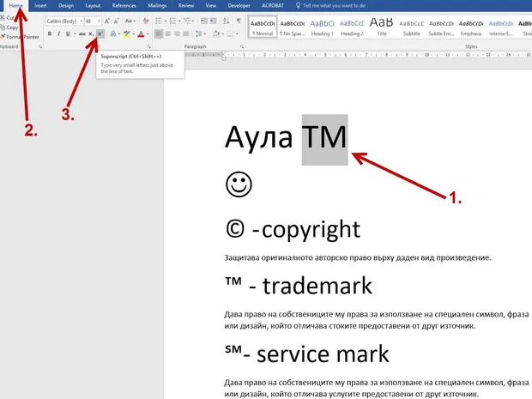The width and height of the screenshot is (532, 399).
Task: Open the font size 48 dropdown
Action: (x=93, y=21)
